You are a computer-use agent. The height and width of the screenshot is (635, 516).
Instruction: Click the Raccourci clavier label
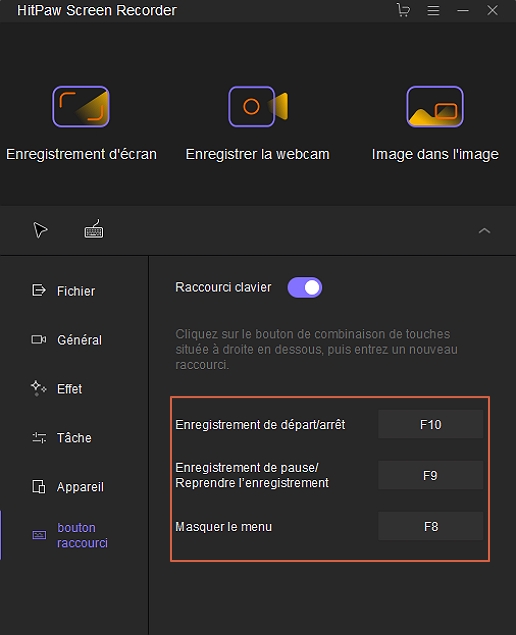pyautogui.click(x=223, y=287)
